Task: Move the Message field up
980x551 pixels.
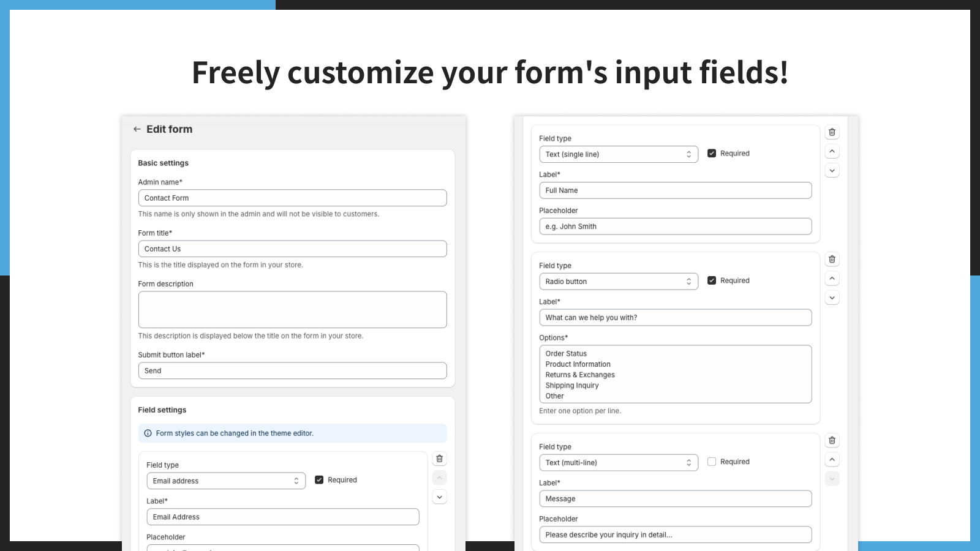Action: coord(832,460)
